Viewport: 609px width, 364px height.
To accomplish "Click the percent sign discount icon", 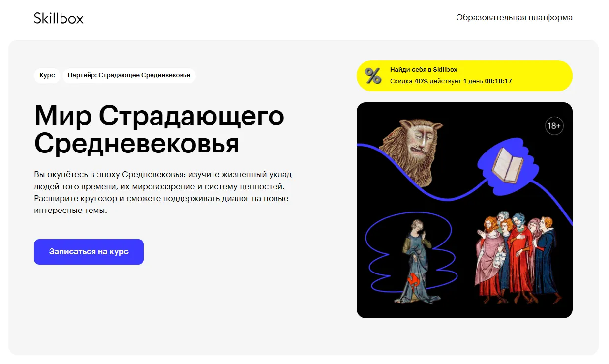I will click(x=373, y=76).
